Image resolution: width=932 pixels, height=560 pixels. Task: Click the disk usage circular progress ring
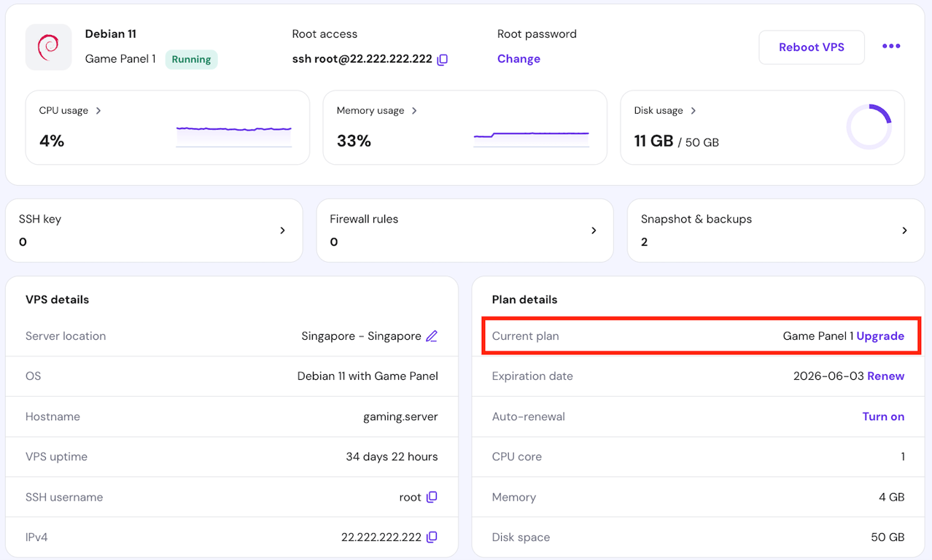pos(869,126)
